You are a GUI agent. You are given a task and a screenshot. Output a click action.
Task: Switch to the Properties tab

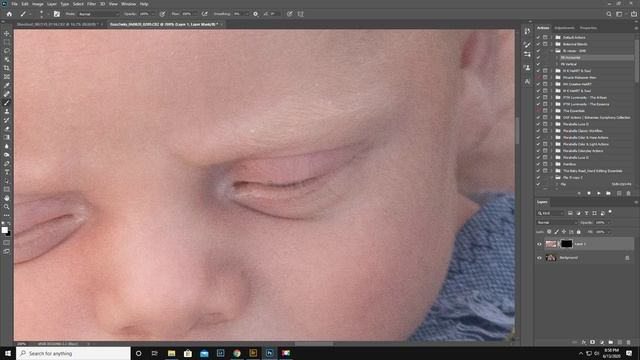588,28
